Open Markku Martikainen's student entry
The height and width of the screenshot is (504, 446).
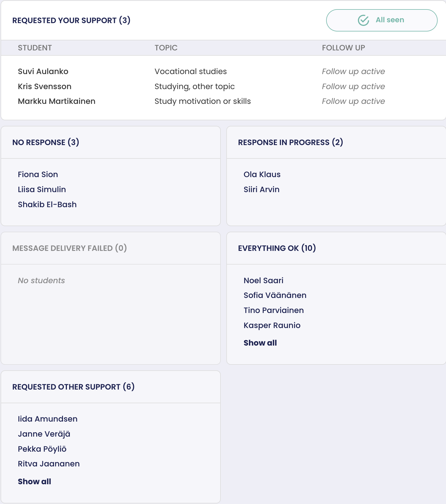coord(57,101)
